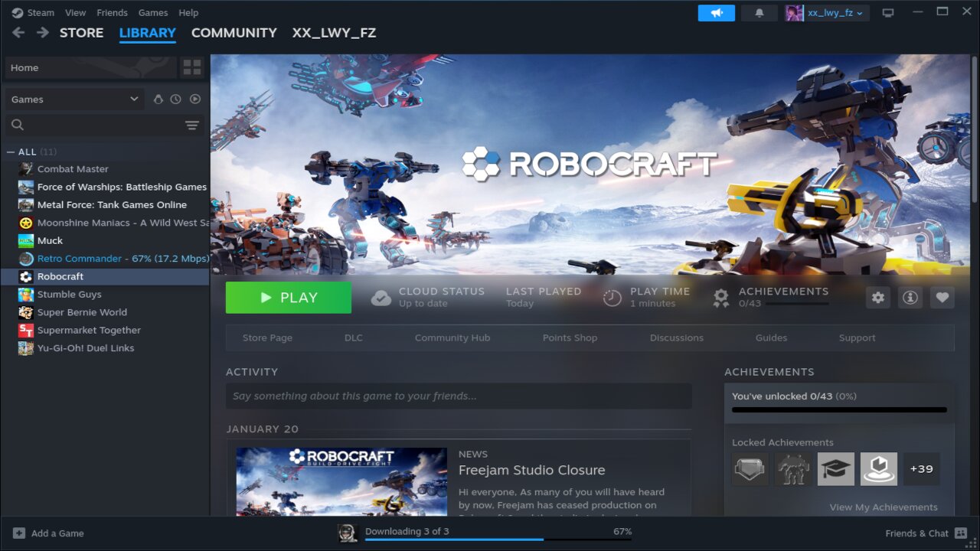
Task: Click the green PLAY button
Action: (x=289, y=298)
